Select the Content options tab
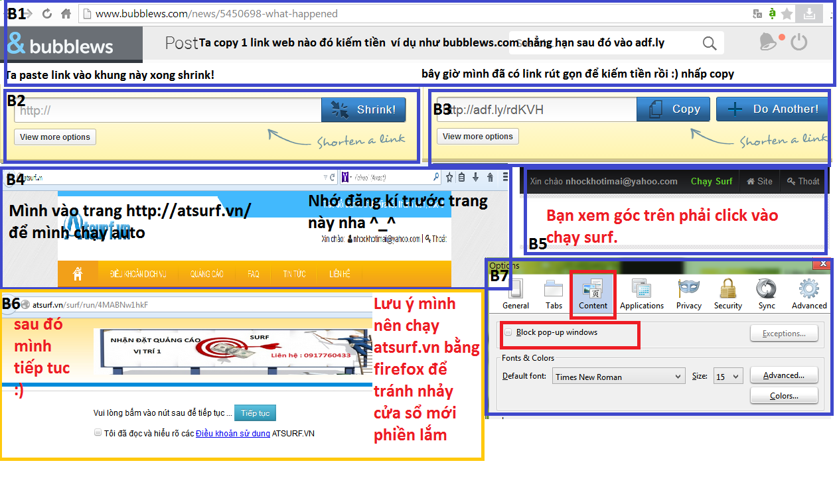The width and height of the screenshot is (837, 504). click(x=593, y=294)
